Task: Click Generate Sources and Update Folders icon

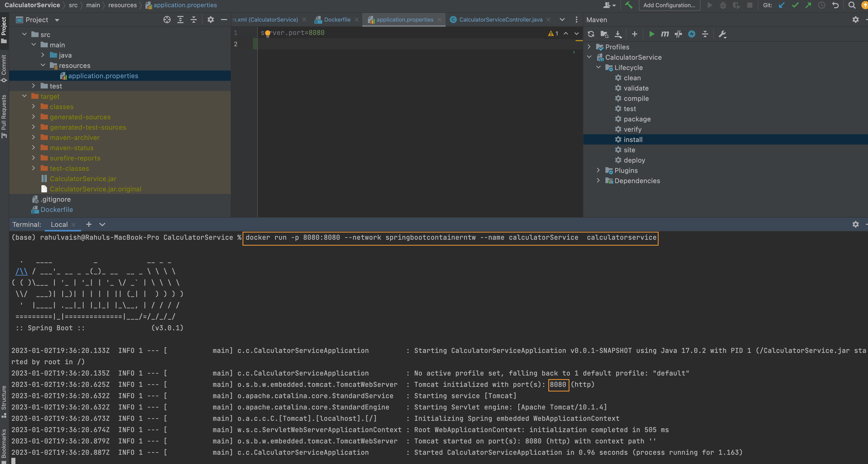Action: coord(604,34)
